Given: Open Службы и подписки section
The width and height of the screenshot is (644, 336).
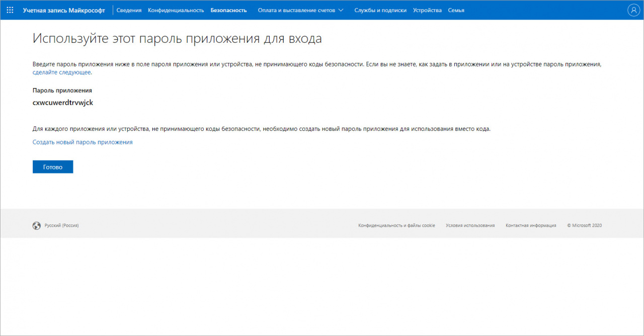Looking at the screenshot, I should click(380, 10).
